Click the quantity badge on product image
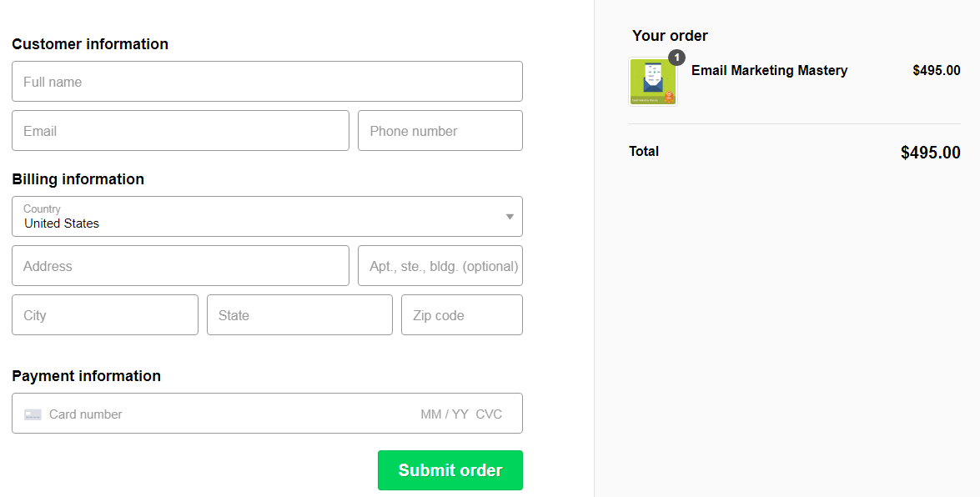 [x=676, y=58]
